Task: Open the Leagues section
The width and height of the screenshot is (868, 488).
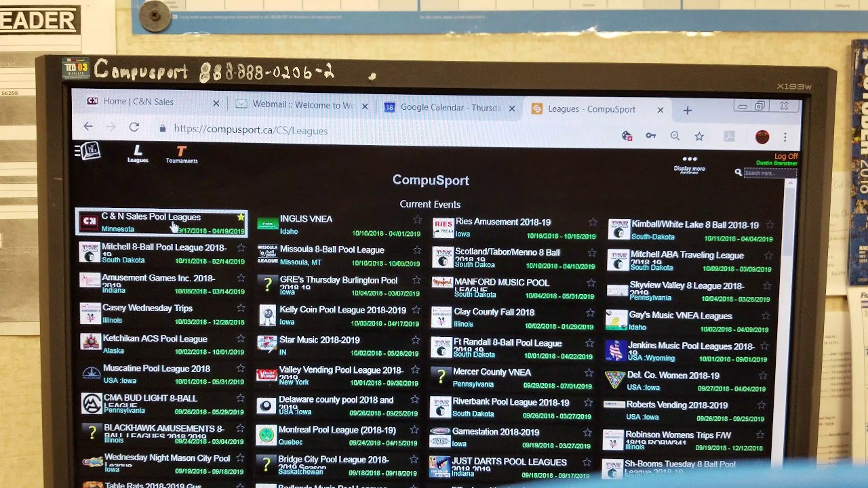Action: (138, 155)
